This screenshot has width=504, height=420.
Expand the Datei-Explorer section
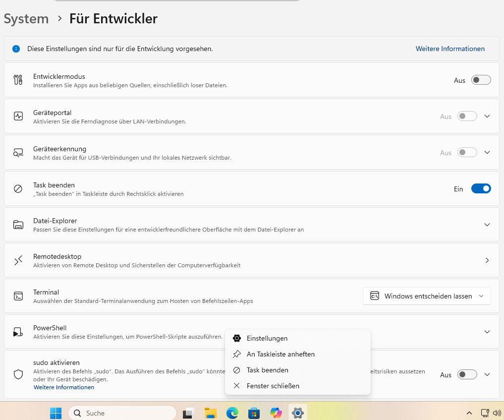click(487, 225)
